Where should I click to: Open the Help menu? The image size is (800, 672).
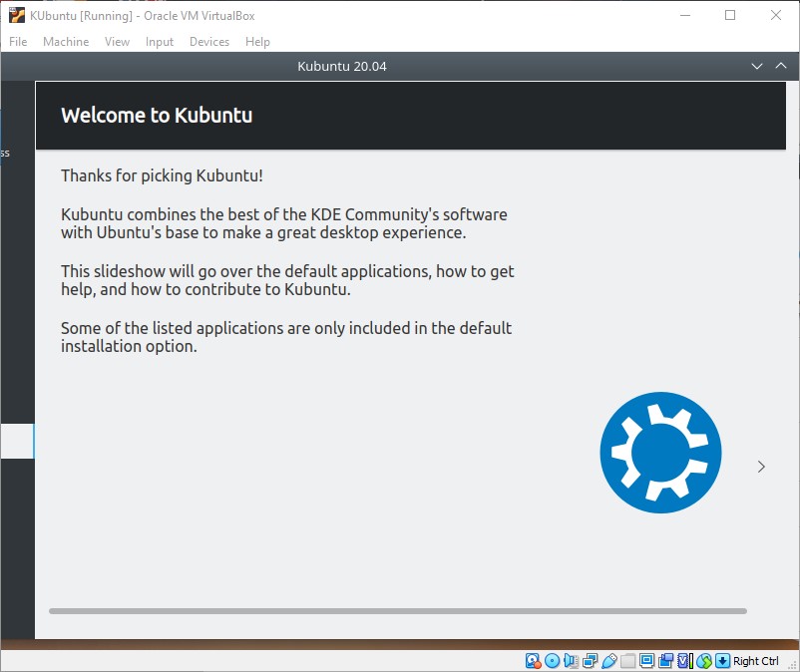[257, 42]
